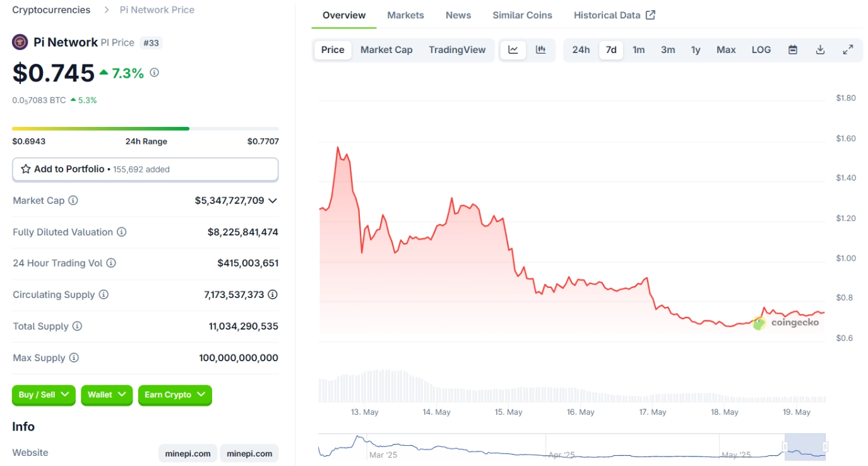Image resolution: width=868 pixels, height=466 pixels.
Task: Open Earn Crypto dropdown
Action: 175,395
